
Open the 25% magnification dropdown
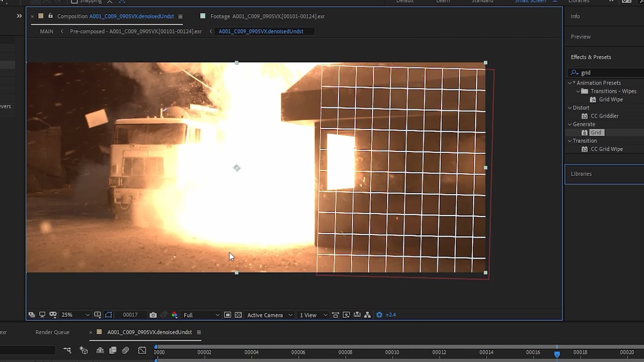coord(75,315)
